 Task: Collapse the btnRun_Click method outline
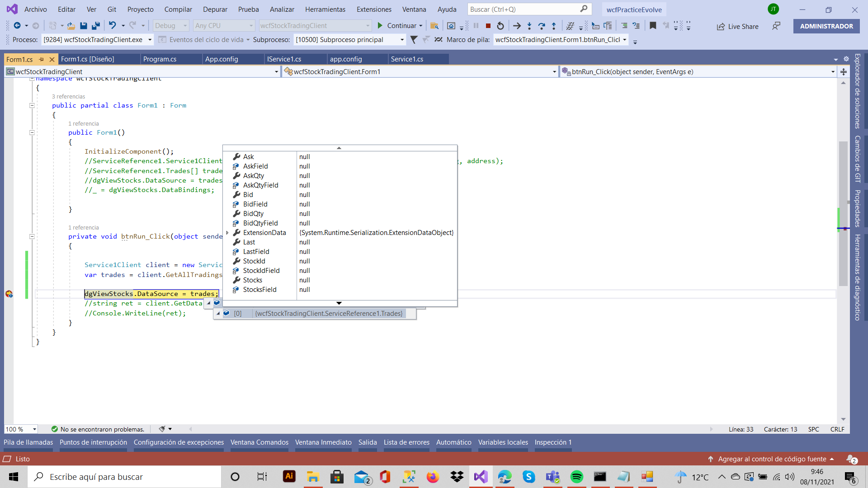coord(32,236)
